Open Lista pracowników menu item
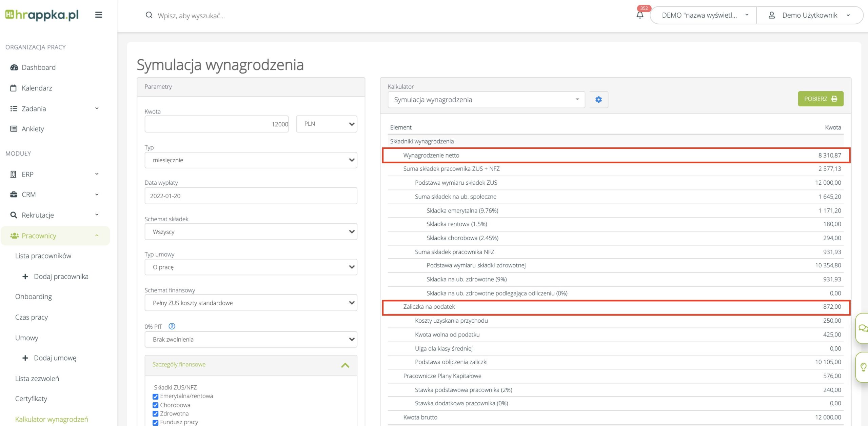Viewport: 868px width, 426px height. coord(43,256)
